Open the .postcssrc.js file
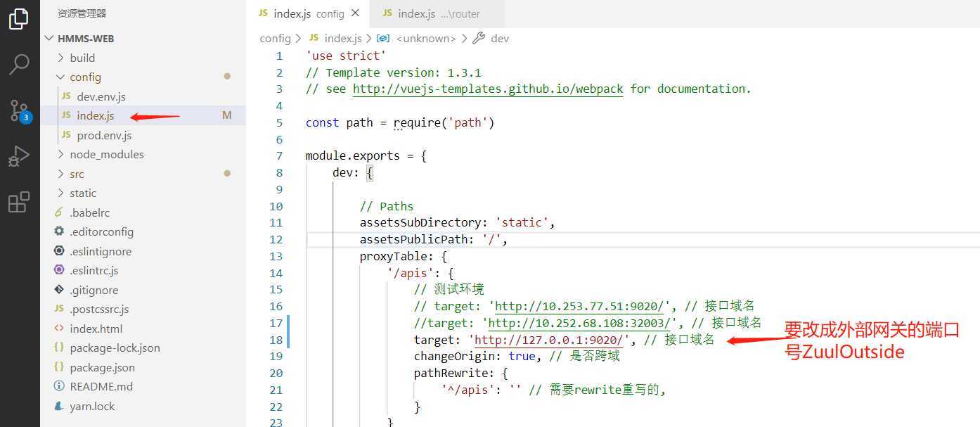 [x=143, y=309]
